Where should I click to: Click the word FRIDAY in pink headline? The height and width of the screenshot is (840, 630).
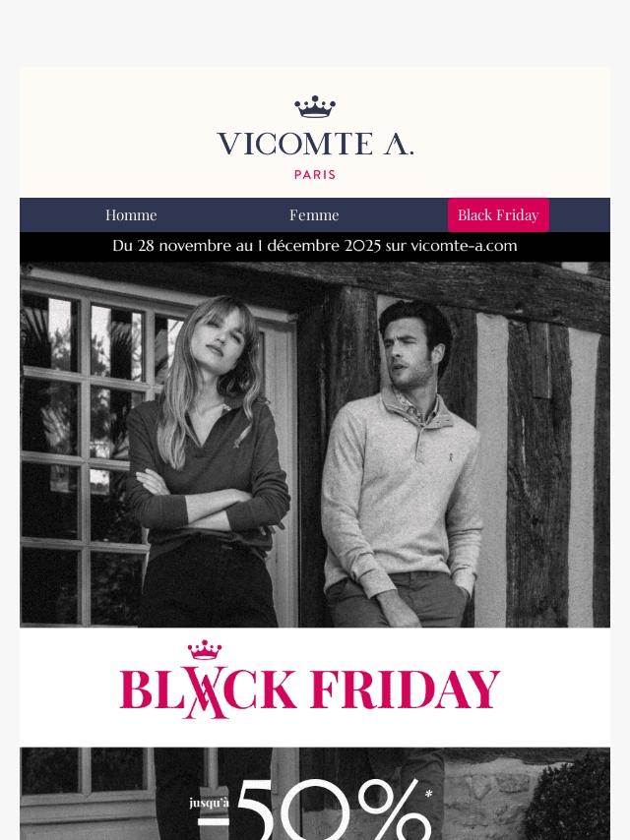click(x=405, y=690)
